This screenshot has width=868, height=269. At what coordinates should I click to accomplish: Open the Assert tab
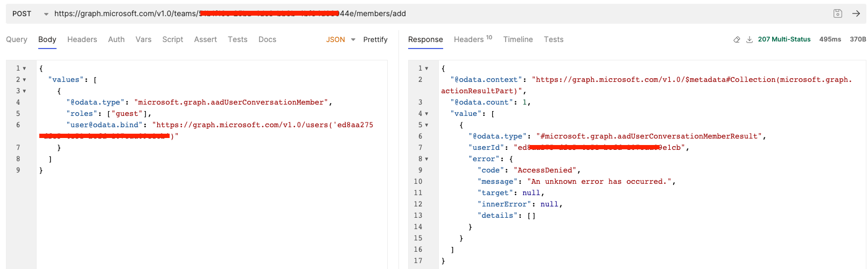click(x=206, y=39)
